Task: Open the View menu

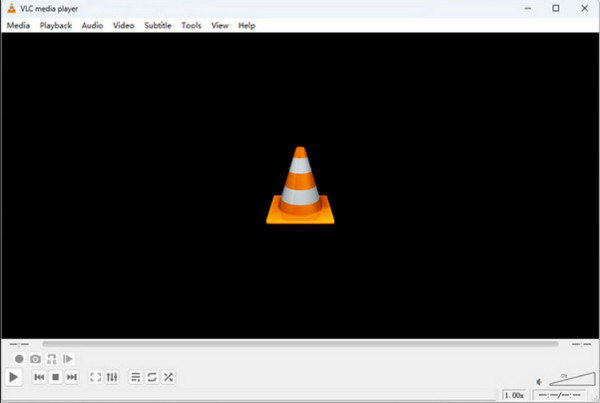Action: click(x=220, y=26)
